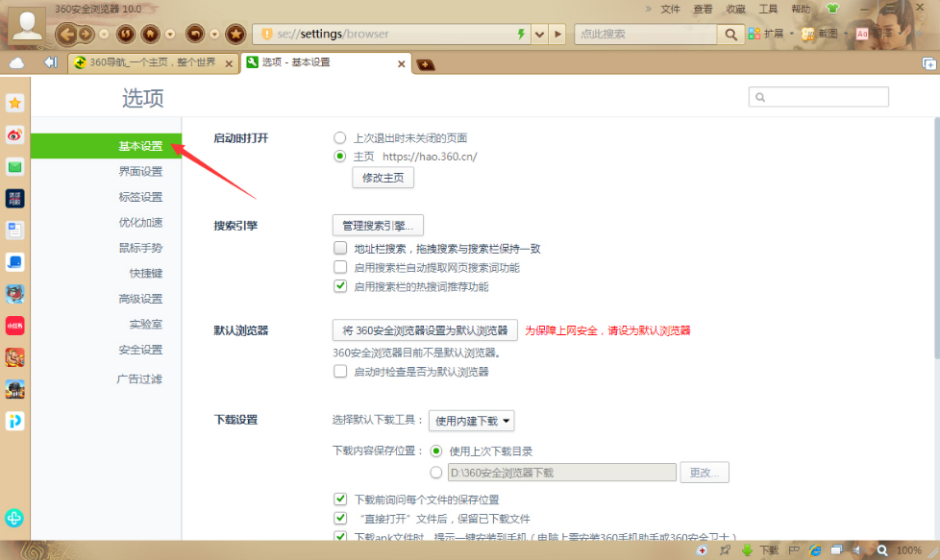Open Sina Weibo from the sidebar
940x560 pixels.
(x=14, y=134)
